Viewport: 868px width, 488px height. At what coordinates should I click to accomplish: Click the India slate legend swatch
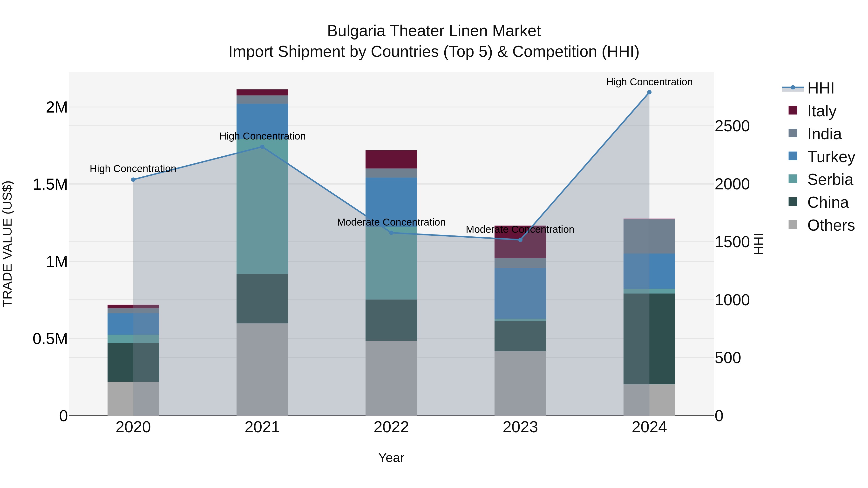[x=793, y=133]
